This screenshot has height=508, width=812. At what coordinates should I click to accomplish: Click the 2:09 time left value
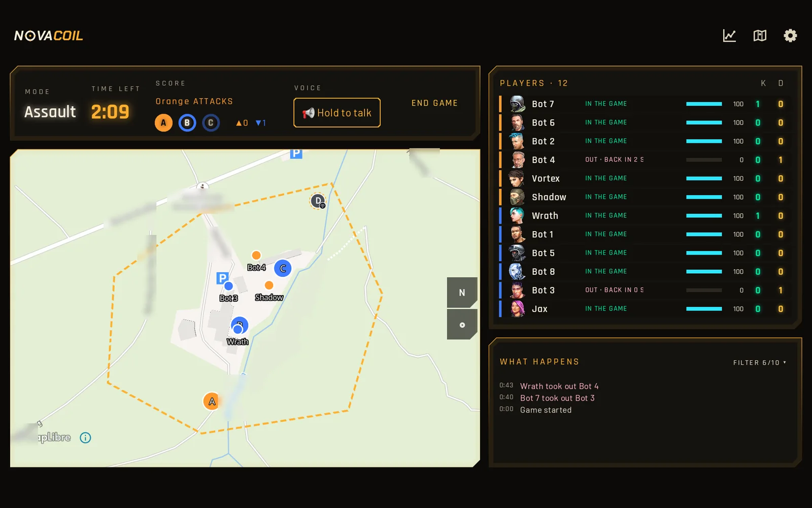click(110, 112)
